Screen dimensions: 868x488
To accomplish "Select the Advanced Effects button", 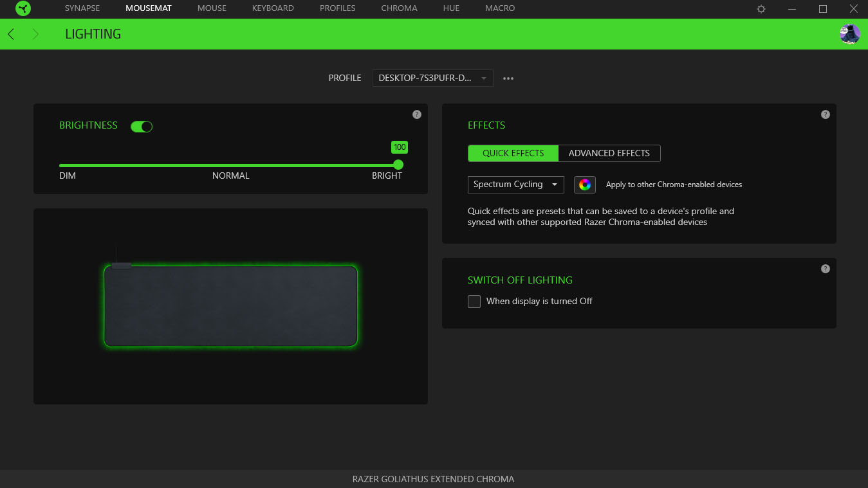I will (609, 153).
